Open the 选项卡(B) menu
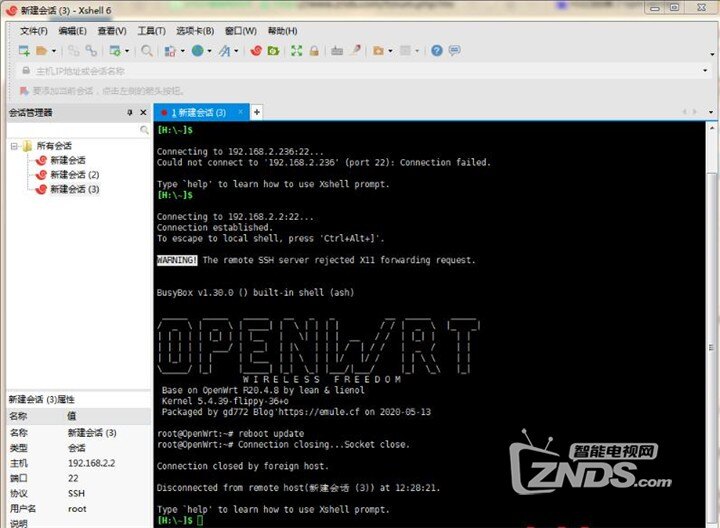This screenshot has height=528, width=720. [195, 31]
